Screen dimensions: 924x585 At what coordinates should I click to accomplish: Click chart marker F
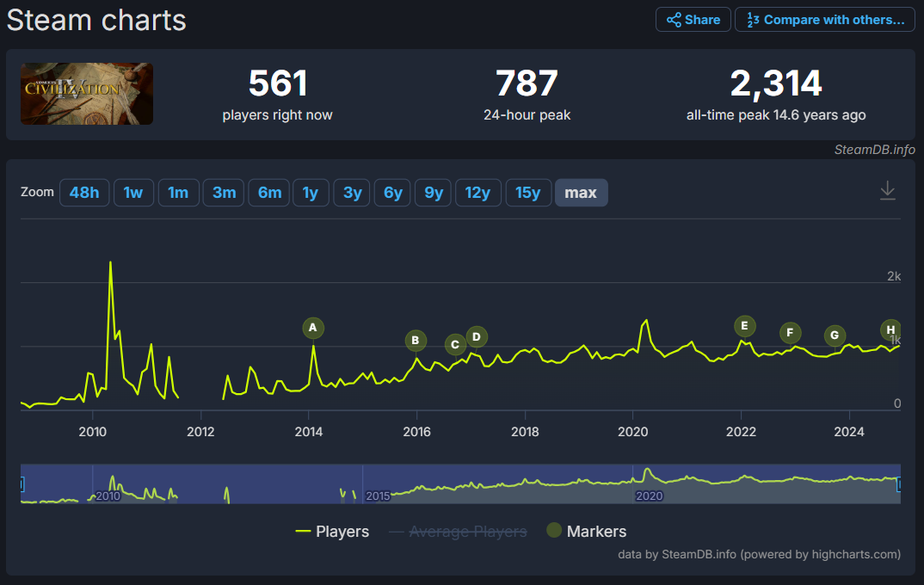pyautogui.click(x=791, y=333)
